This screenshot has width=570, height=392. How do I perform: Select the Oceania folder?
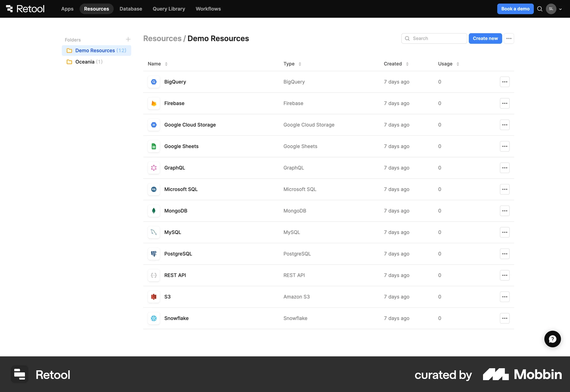pos(85,62)
